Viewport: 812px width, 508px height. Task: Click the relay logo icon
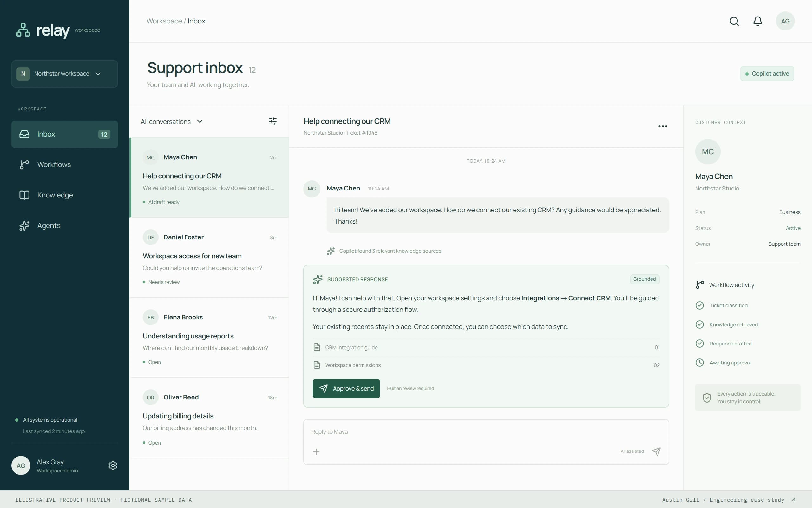pos(23,30)
